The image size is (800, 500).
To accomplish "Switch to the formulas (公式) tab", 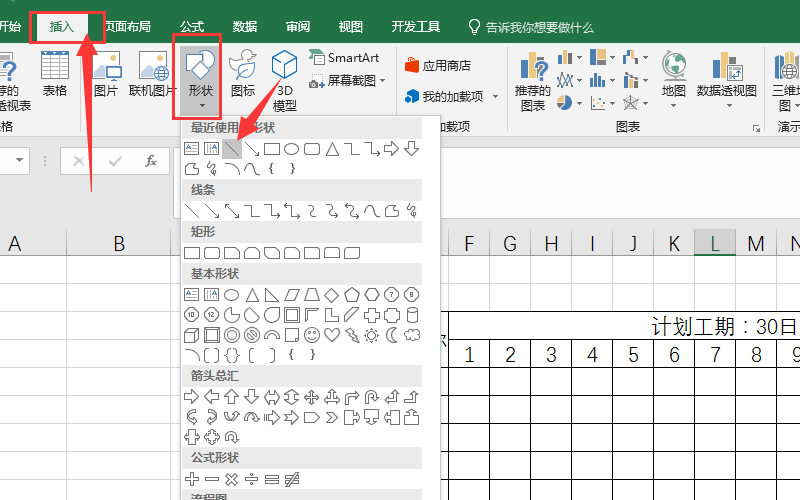I will pos(192,27).
